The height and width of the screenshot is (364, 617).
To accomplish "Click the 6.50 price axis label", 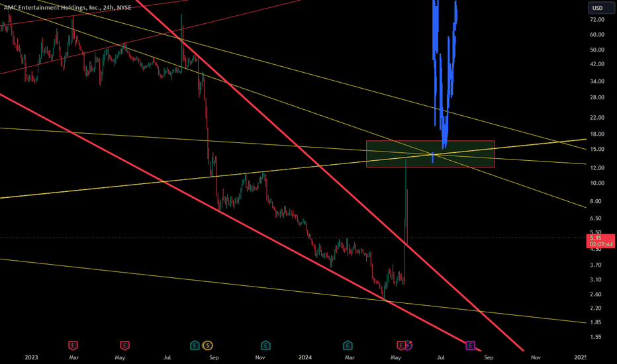I will 596,218.
